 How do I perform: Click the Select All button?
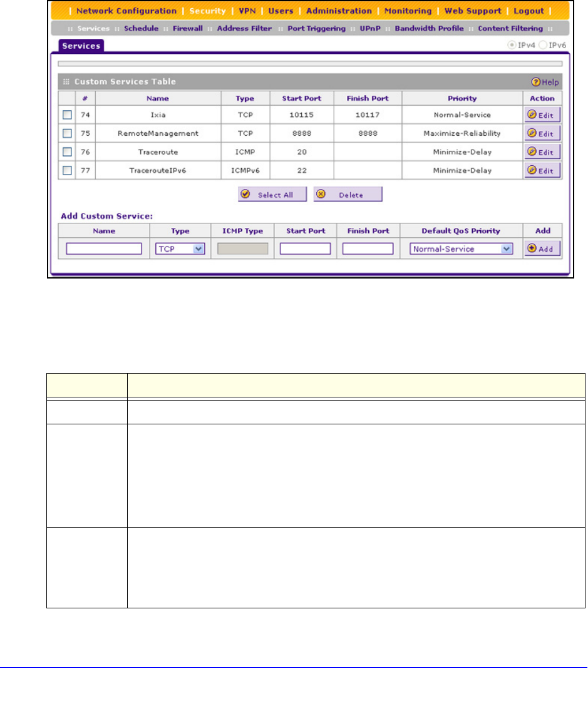(272, 195)
